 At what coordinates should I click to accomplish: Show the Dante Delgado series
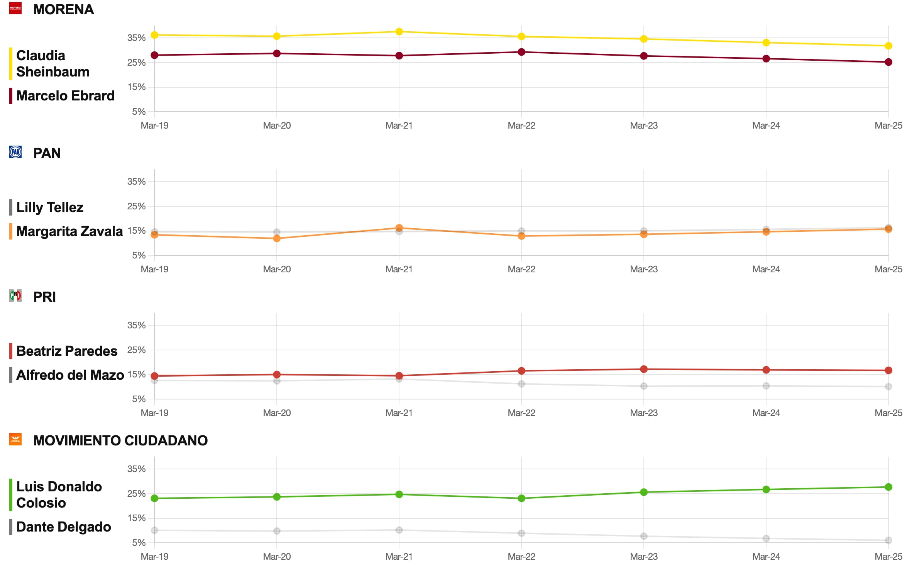point(63,527)
